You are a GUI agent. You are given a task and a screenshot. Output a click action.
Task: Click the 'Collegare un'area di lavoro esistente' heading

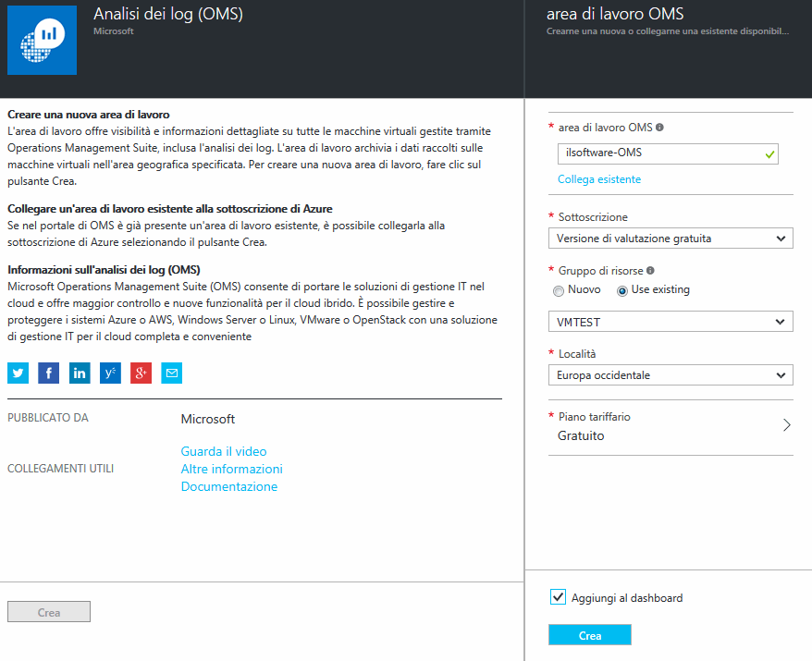tap(170, 209)
